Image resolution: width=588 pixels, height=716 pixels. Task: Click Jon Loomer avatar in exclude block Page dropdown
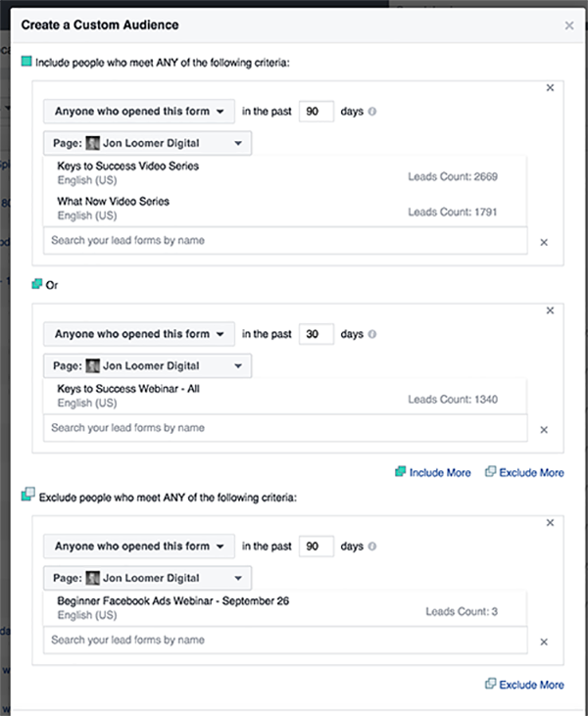click(x=93, y=579)
